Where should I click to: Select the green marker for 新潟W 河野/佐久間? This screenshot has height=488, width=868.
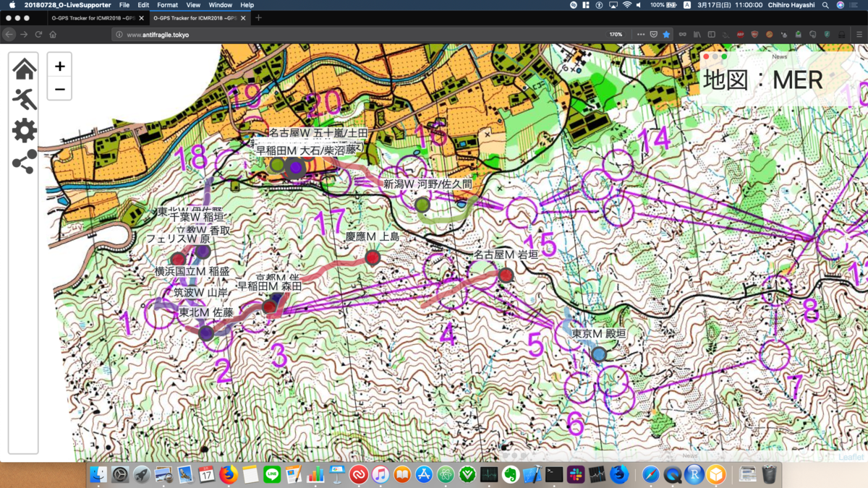(422, 205)
